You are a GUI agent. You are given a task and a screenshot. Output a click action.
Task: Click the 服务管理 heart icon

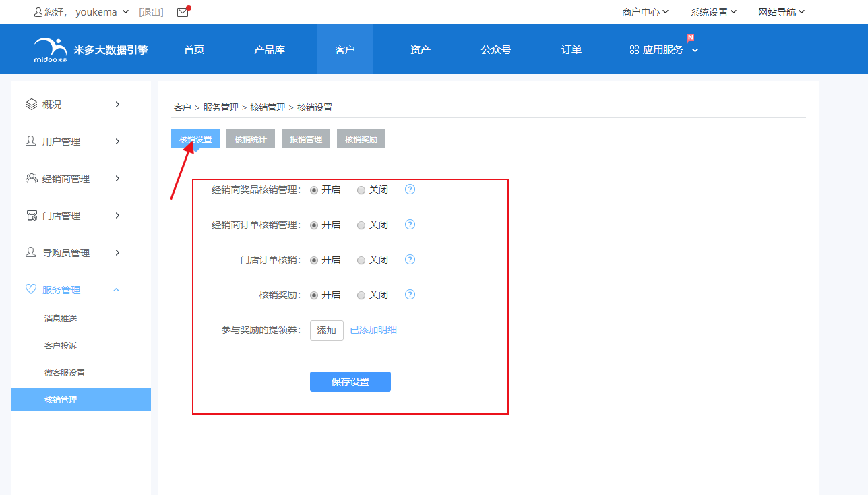pos(31,289)
